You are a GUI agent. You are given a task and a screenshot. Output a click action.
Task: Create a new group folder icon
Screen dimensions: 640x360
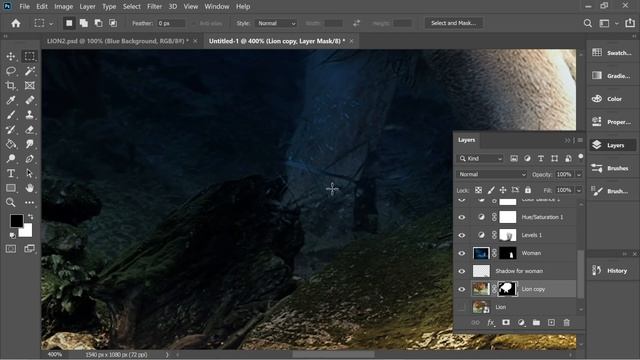(536, 322)
